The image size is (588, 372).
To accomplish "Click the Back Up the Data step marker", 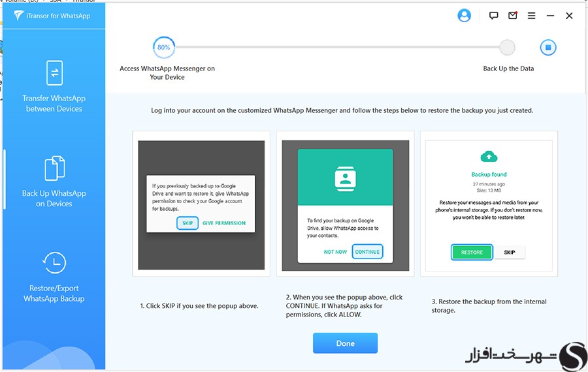I will pos(507,48).
